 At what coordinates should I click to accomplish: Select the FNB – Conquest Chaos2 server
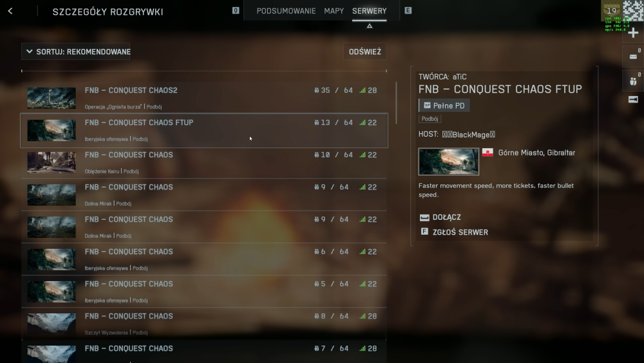204,97
